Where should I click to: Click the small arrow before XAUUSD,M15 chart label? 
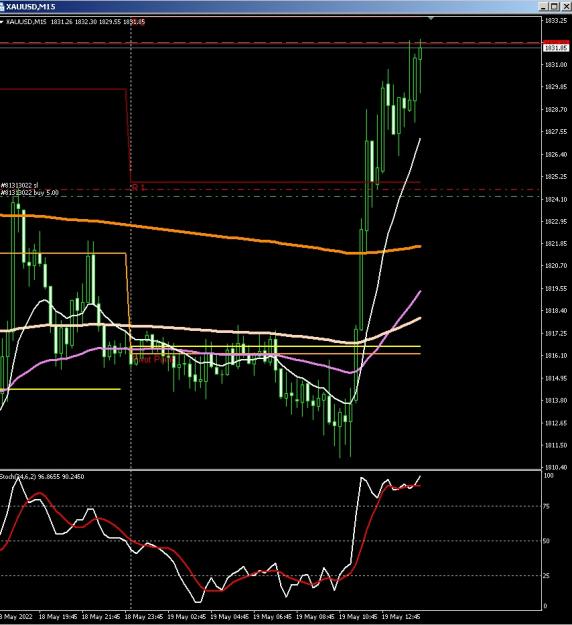[2, 22]
